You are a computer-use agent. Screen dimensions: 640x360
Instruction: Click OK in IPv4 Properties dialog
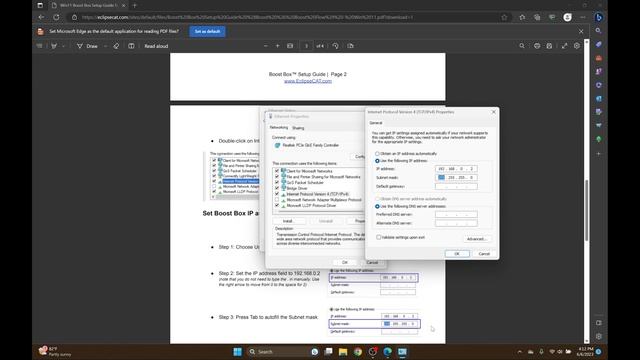click(x=457, y=254)
